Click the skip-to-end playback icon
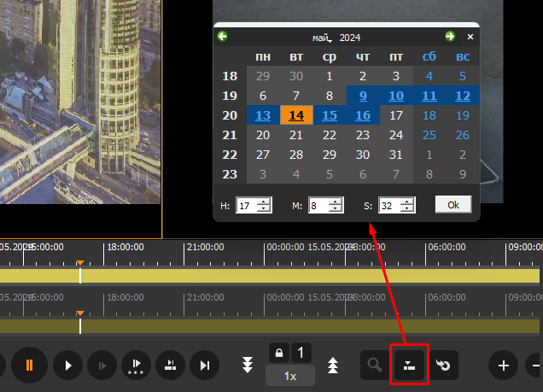Viewport: 543px width, 392px height. (204, 366)
